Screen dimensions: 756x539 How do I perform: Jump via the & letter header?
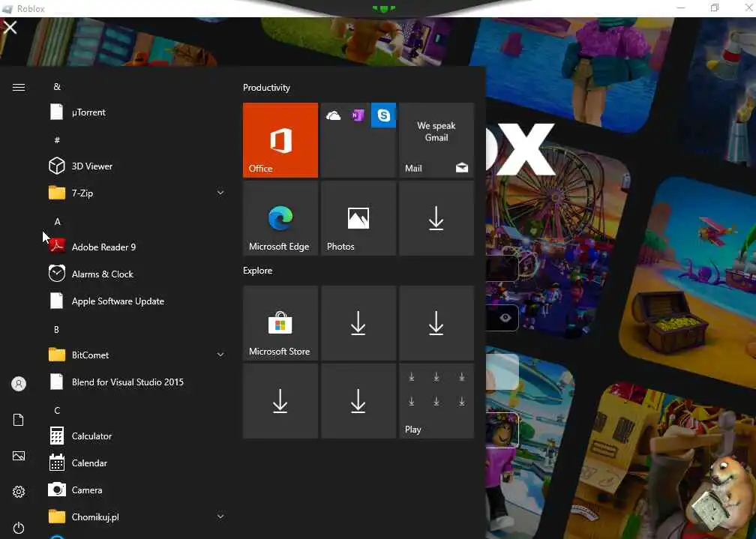(x=57, y=87)
